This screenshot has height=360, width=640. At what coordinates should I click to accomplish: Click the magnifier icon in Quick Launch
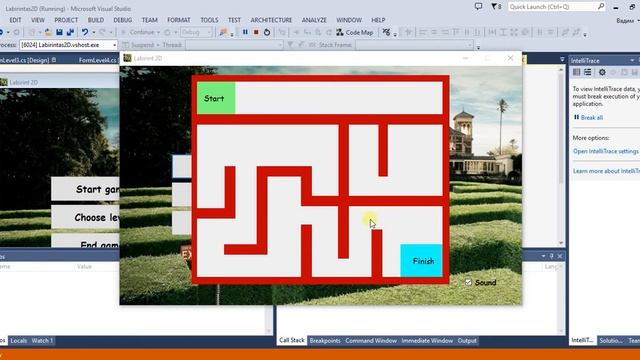click(x=601, y=7)
